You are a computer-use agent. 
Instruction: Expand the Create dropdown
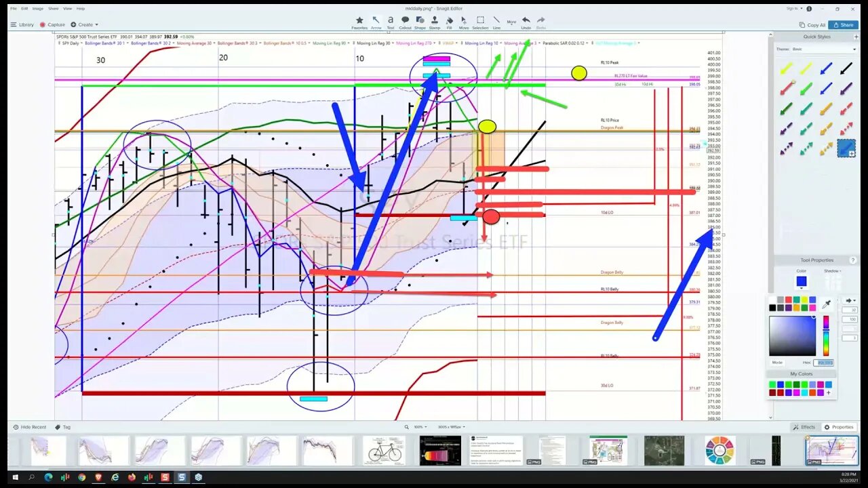[x=85, y=24]
